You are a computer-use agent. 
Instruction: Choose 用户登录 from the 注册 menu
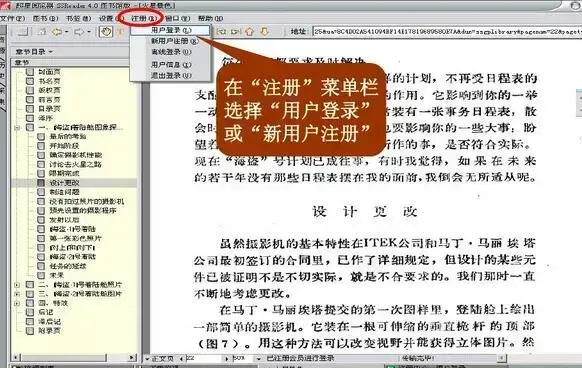pos(171,30)
